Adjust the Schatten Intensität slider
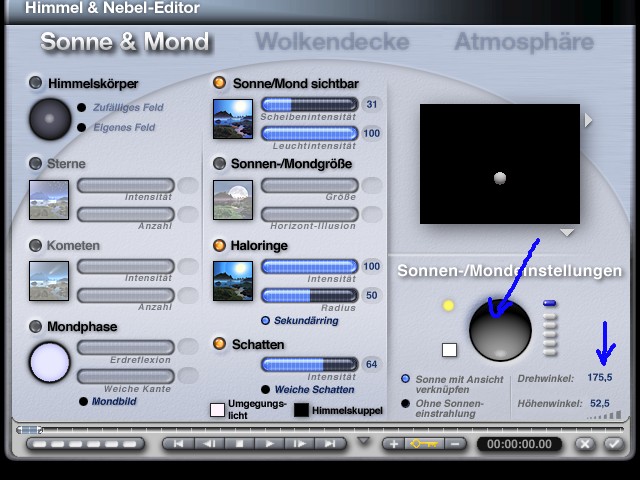The height and width of the screenshot is (480, 640). (x=310, y=364)
